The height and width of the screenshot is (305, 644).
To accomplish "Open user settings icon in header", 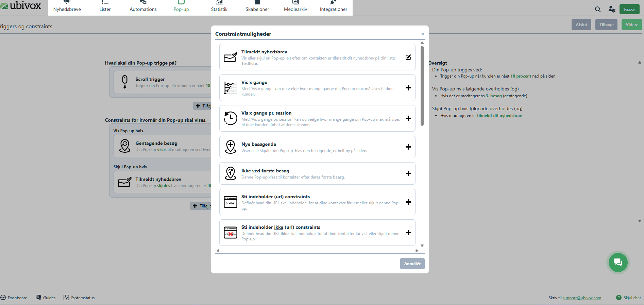I will 612,9.
